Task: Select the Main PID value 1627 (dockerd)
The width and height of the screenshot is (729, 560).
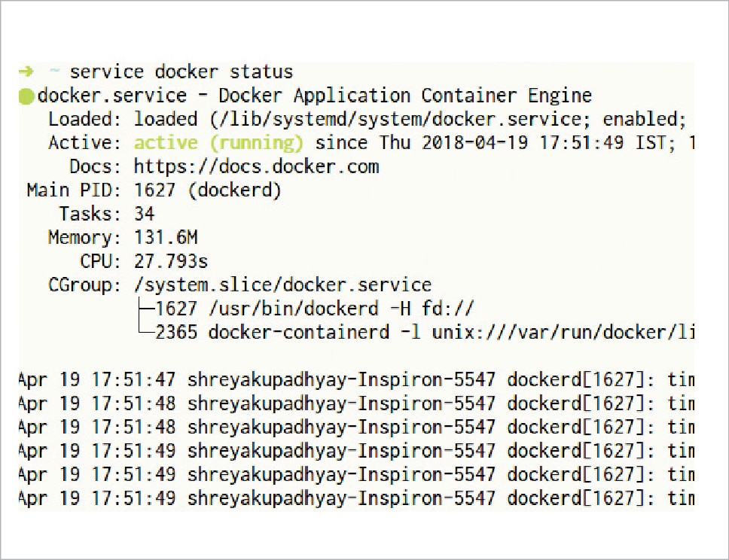Action: click(207, 190)
